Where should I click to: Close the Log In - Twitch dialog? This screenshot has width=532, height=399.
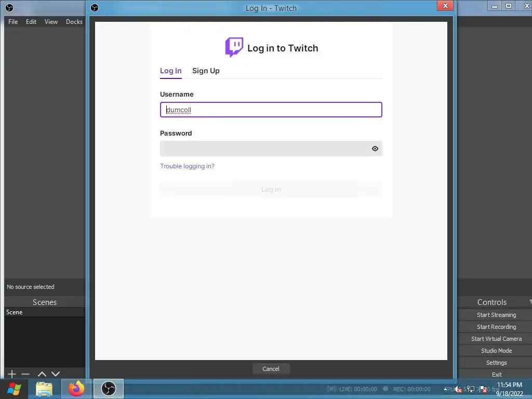point(445,5)
